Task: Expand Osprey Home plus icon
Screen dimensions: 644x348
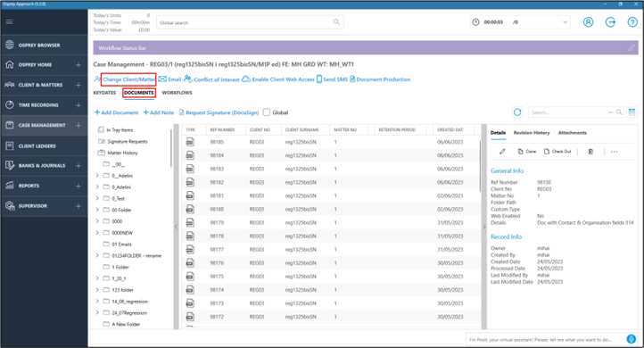Action: pos(78,65)
